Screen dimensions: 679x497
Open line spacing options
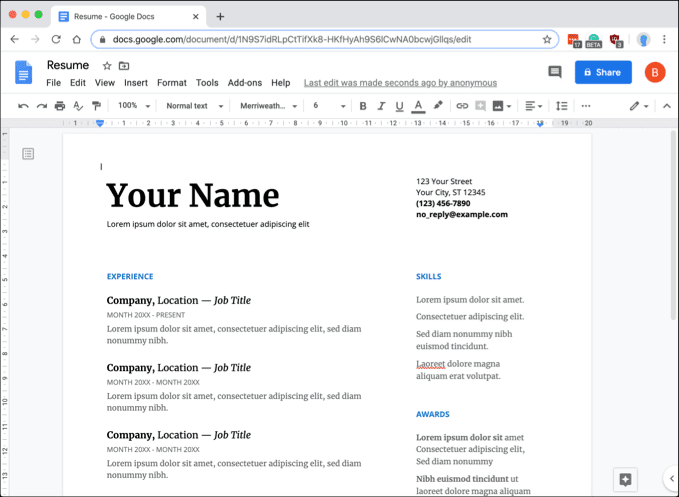561,106
